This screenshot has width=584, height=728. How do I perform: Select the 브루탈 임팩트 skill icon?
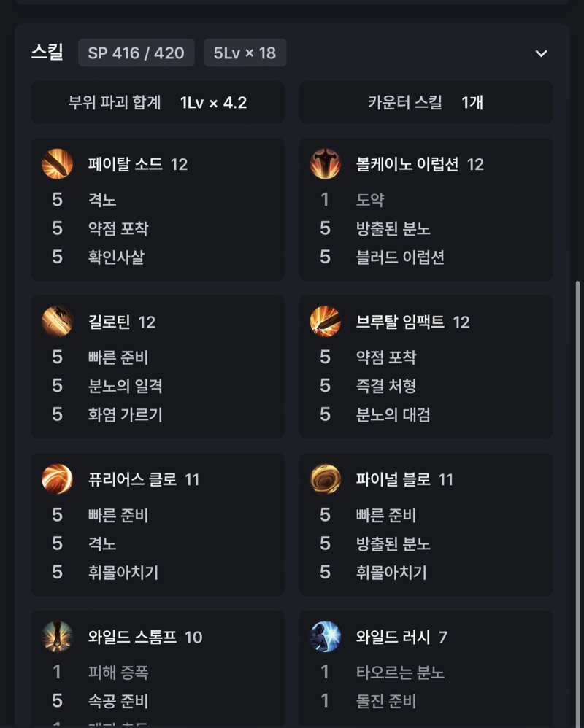coord(326,321)
